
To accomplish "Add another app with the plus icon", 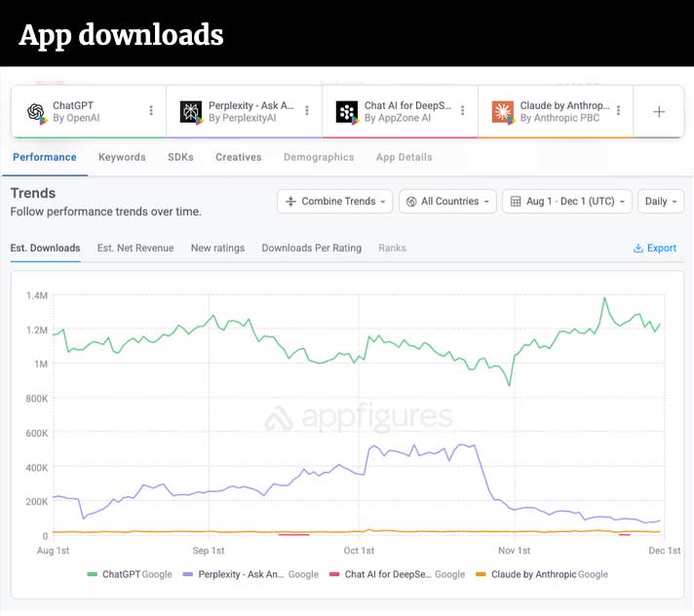I will pos(659,111).
